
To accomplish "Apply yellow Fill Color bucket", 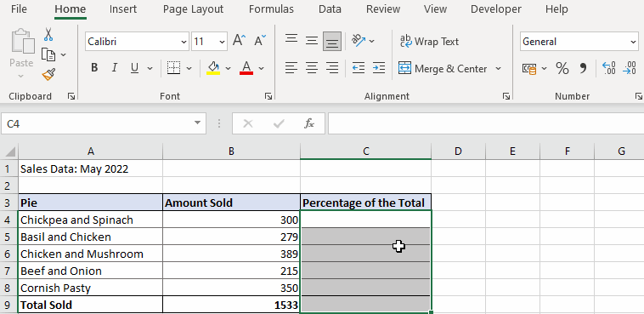I will pos(213,68).
